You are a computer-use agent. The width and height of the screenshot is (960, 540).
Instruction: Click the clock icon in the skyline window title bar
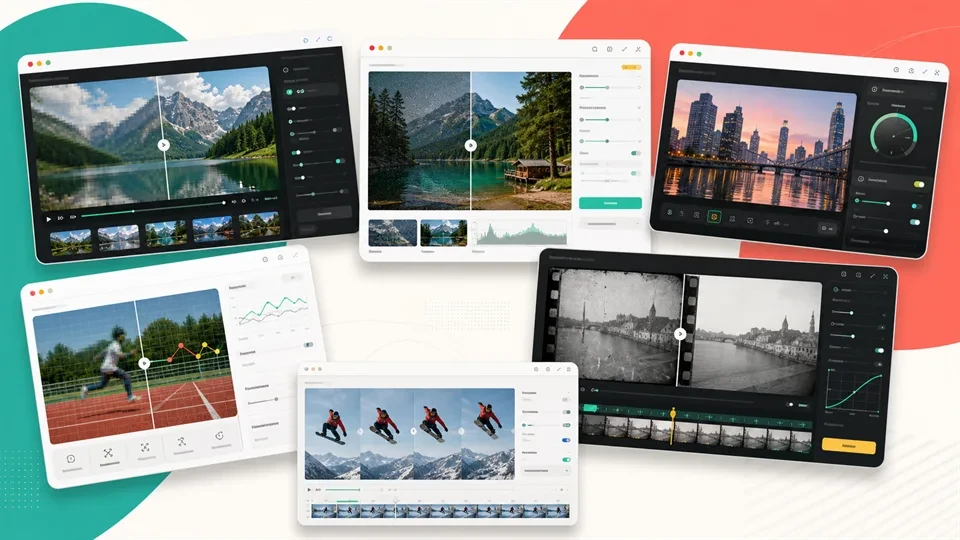(896, 70)
